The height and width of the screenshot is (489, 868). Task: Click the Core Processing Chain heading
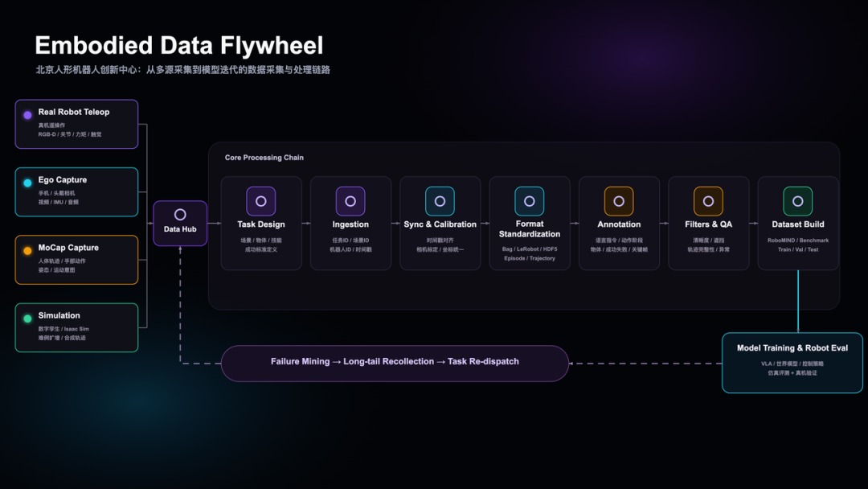click(x=264, y=158)
